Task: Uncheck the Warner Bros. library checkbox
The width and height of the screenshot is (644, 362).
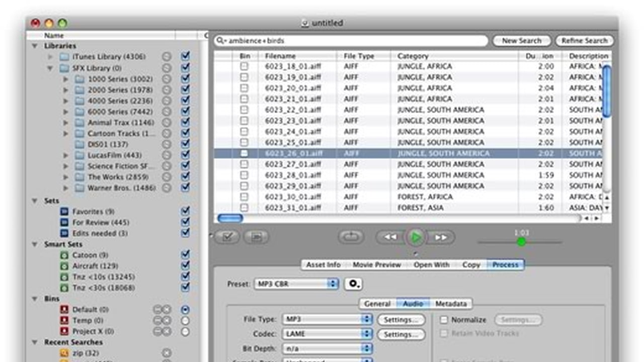Action: (185, 188)
